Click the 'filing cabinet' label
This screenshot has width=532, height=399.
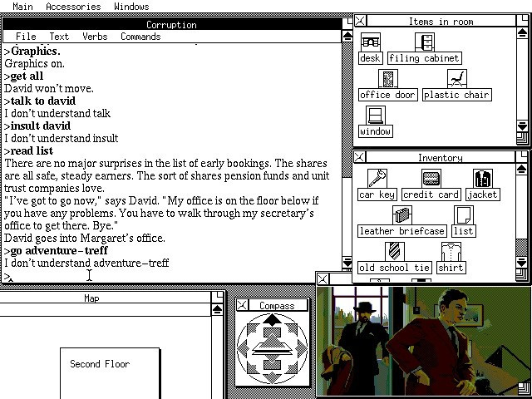tap(425, 58)
